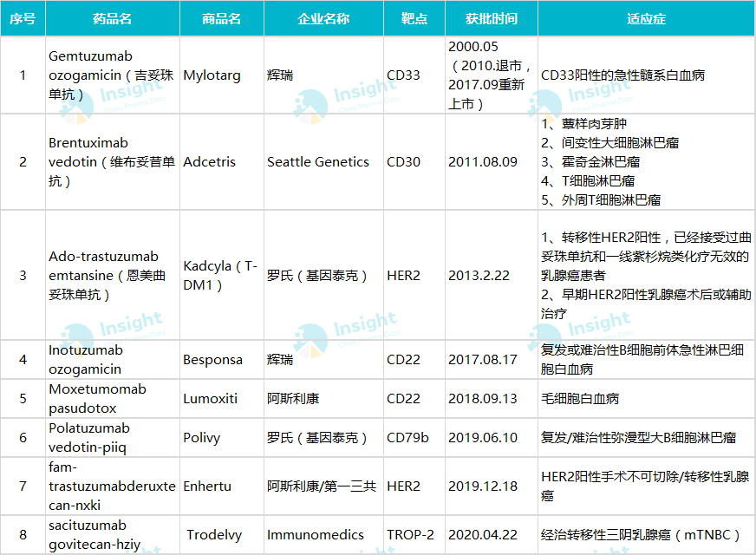The image size is (756, 555).
Task: Select the Ado-trastuzumab emtansine drug cell
Action: tap(113, 275)
